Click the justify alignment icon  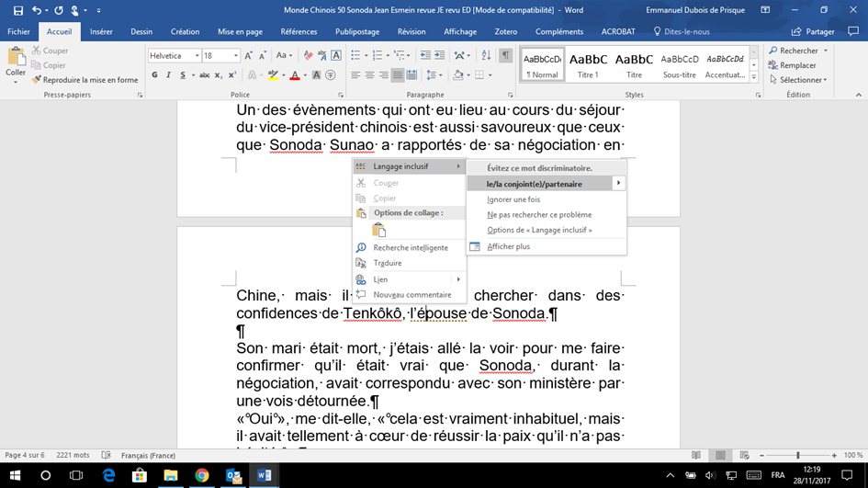(398, 75)
